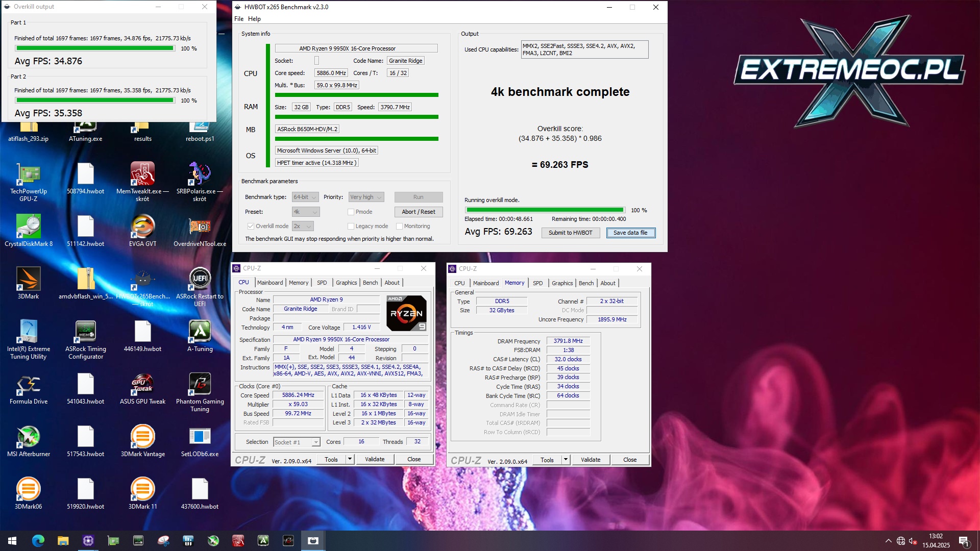The height and width of the screenshot is (551, 980).
Task: Open 3DMark Vantage desktop icon
Action: pos(142,441)
